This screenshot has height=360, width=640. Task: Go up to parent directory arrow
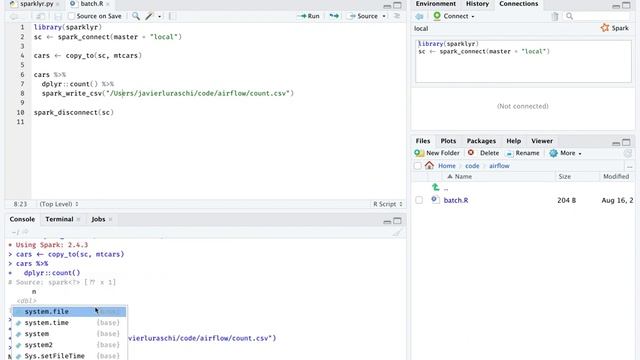pos(436,187)
